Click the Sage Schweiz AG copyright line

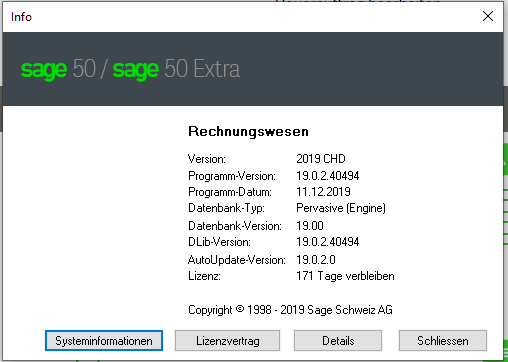290,310
